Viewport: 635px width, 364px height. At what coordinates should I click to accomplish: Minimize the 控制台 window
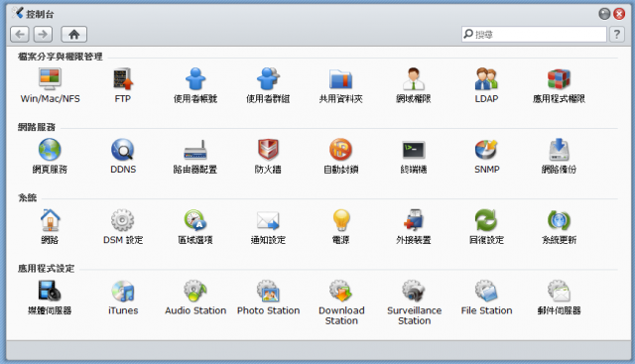(x=604, y=14)
